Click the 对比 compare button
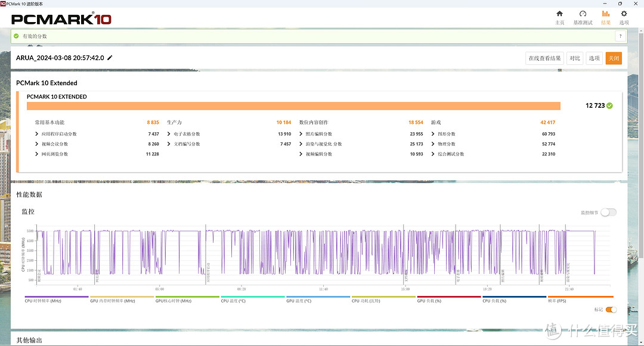The width and height of the screenshot is (644, 346). click(x=575, y=58)
